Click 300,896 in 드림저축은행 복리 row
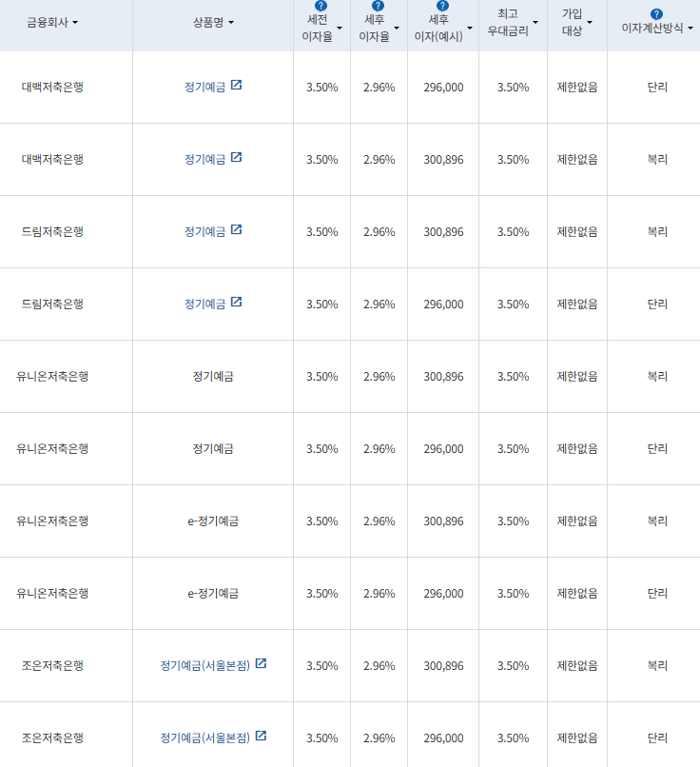The width and height of the screenshot is (700, 767). [443, 232]
